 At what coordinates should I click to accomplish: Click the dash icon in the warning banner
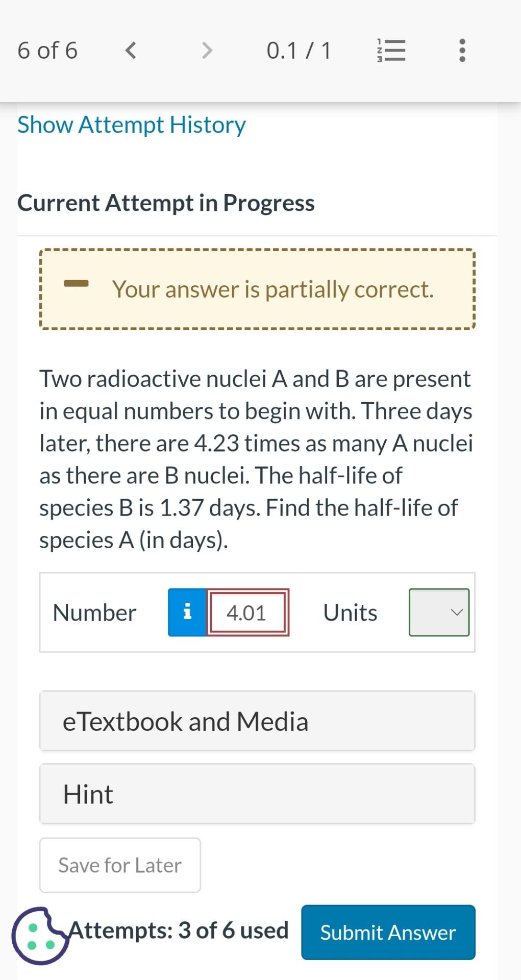(77, 285)
